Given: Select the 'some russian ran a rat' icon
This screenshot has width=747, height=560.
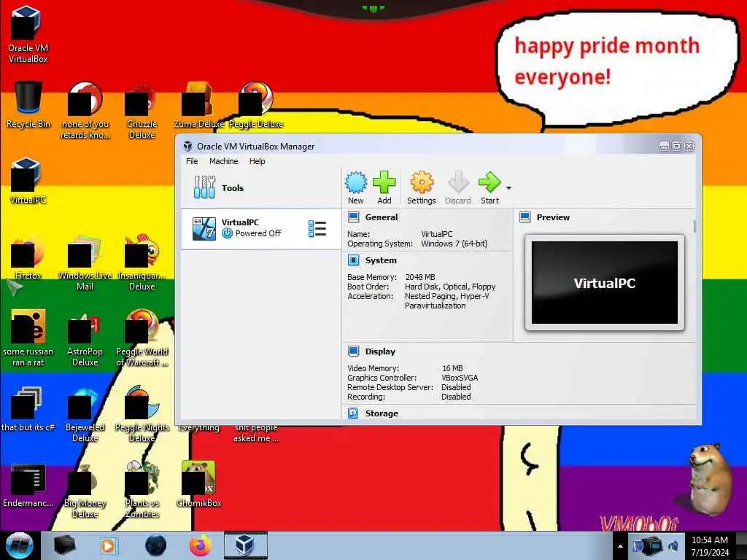Looking at the screenshot, I should click(x=28, y=338).
